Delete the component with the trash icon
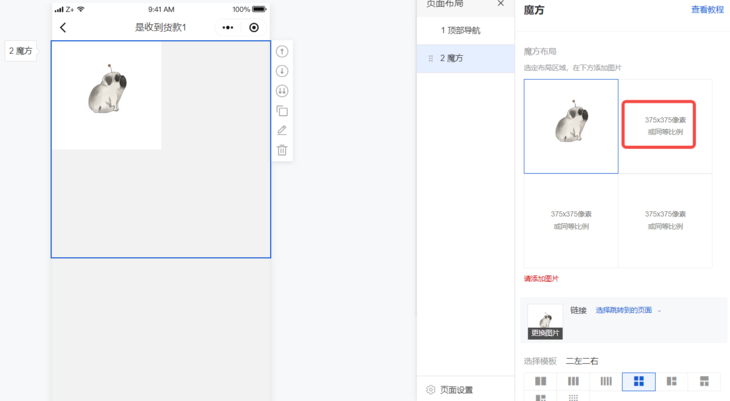Image resolution: width=730 pixels, height=401 pixels. 282,150
